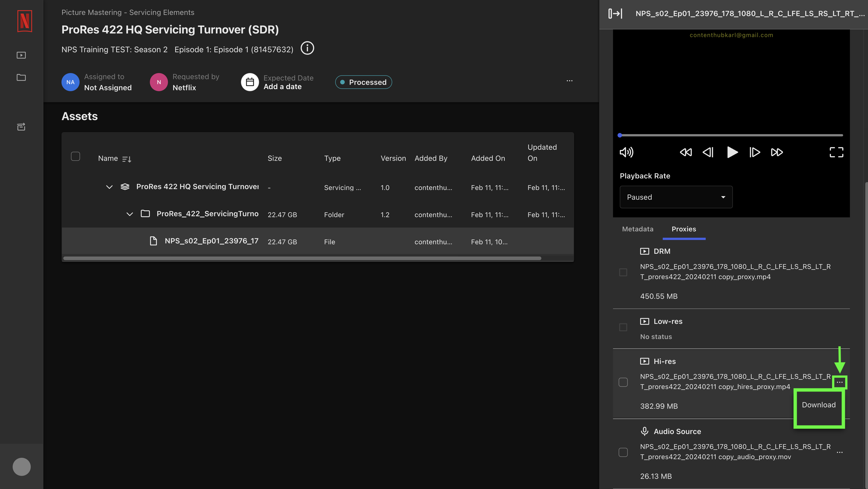Open the video play sidebar icon
Screen dimensions: 868x489
[x=21, y=55]
